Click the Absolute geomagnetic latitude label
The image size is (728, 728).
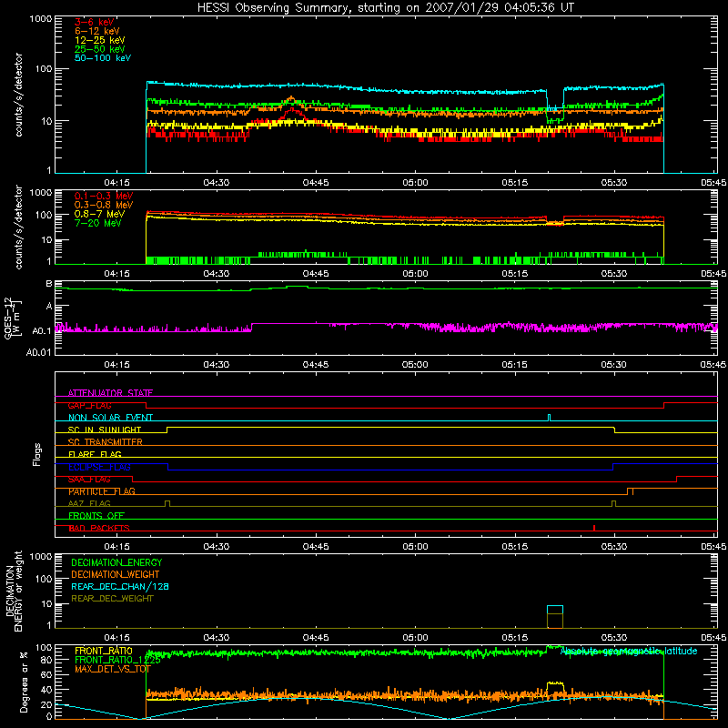629,651
